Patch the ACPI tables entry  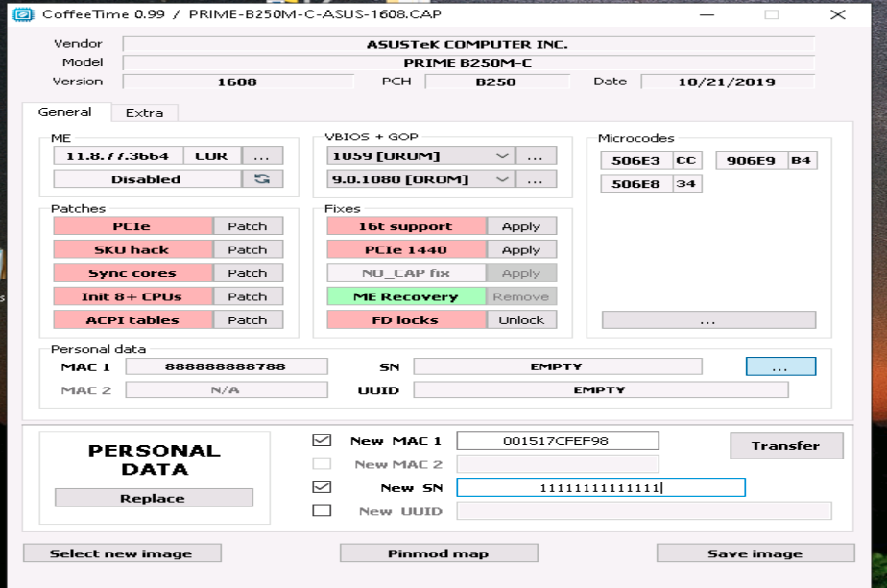click(x=248, y=319)
